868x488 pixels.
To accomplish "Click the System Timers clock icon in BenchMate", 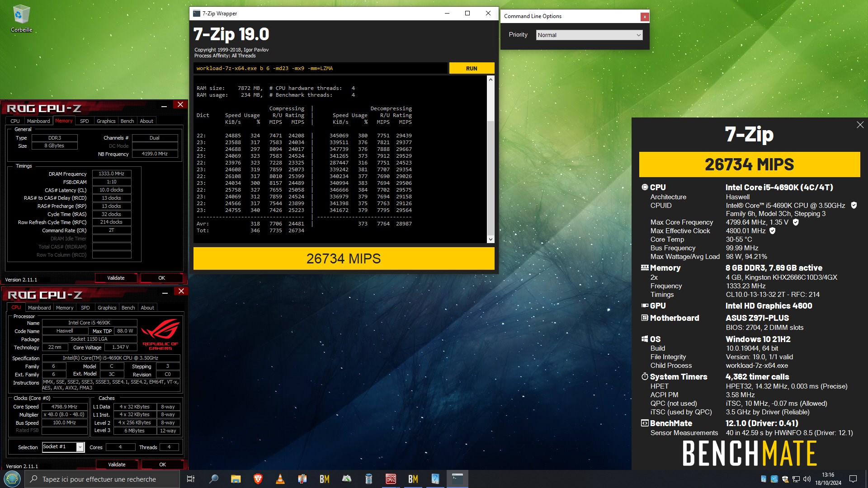I will tap(645, 376).
